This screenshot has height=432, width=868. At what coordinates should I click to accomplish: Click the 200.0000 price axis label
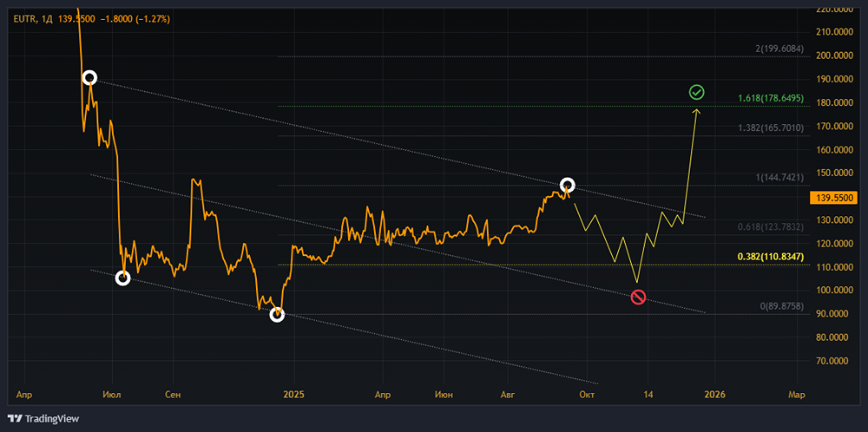(833, 56)
